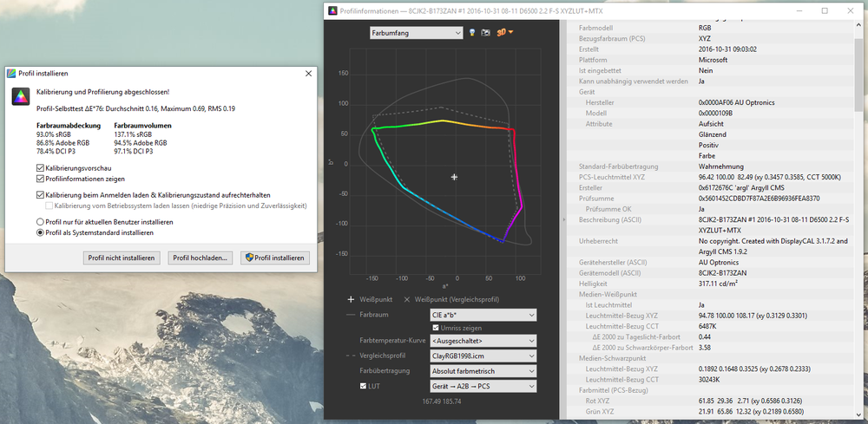Open the Farbumfang plot type dropdown
Image resolution: width=868 pixels, height=424 pixels.
(x=415, y=33)
